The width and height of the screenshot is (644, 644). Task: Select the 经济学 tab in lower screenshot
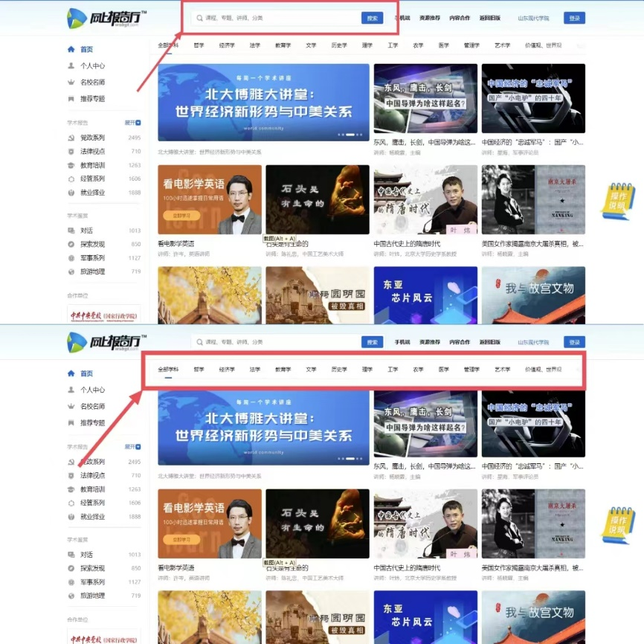[227, 370]
